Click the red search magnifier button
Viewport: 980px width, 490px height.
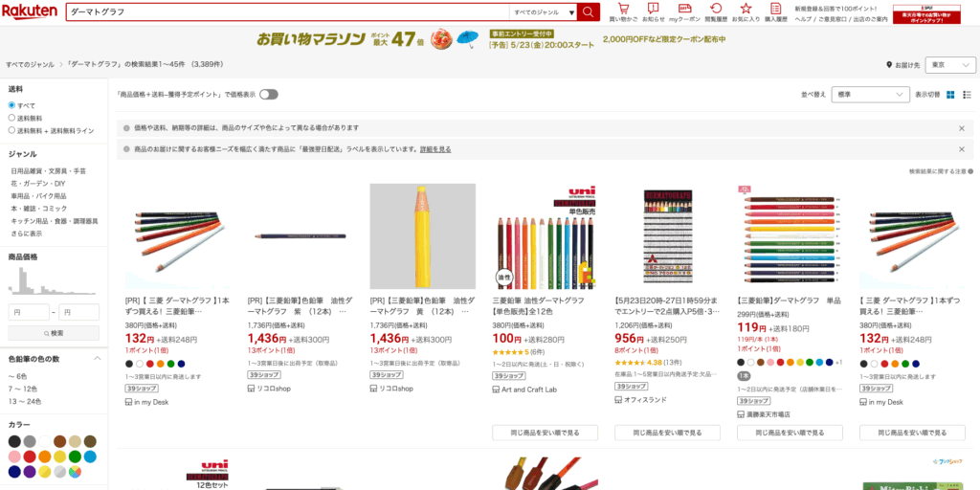tap(589, 11)
